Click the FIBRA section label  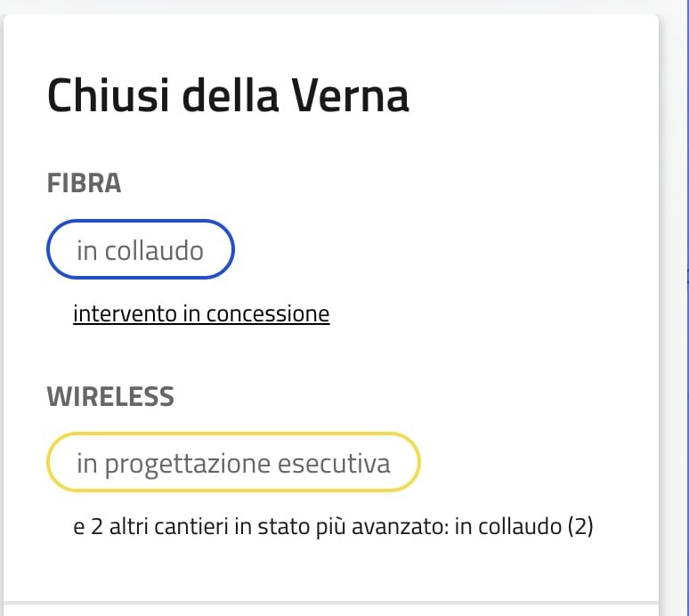click(x=84, y=183)
